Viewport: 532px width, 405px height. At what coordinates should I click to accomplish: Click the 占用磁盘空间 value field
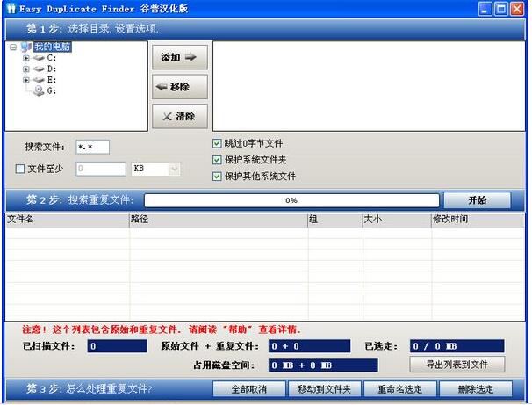coord(323,365)
